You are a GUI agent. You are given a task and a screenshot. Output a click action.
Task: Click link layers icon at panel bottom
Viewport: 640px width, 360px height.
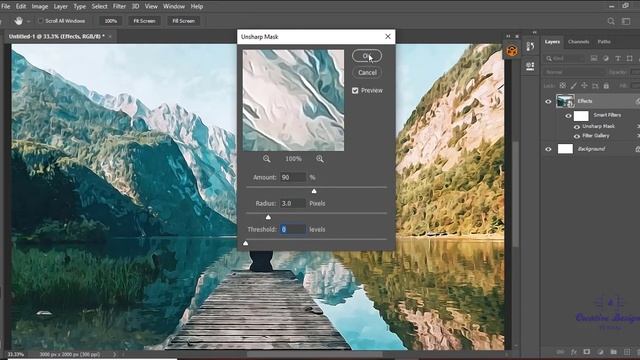pyautogui.click(x=560, y=351)
